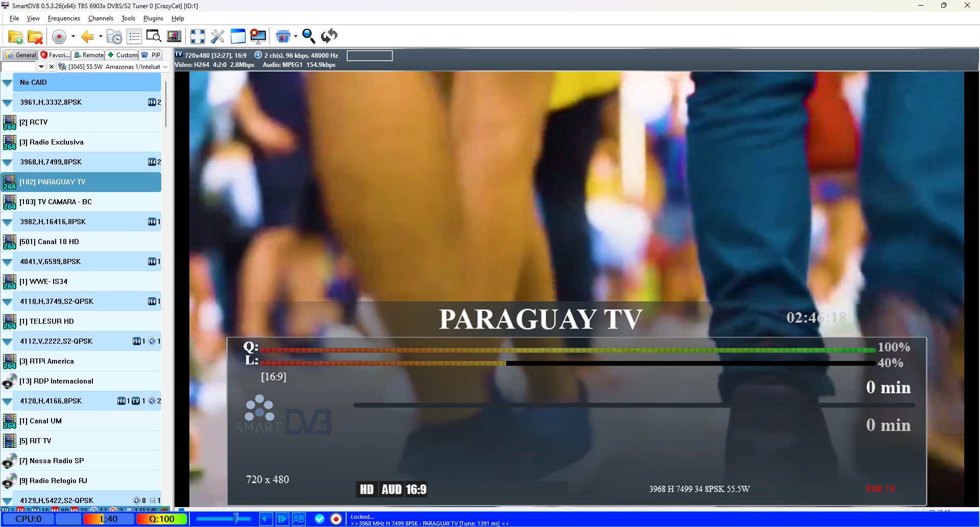The image size is (980, 527).
Task: Click the blue checkmark status icon
Action: (320, 519)
